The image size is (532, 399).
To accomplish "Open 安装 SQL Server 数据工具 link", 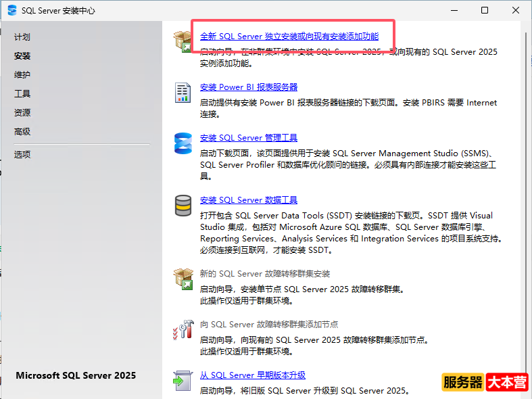I will (x=249, y=200).
